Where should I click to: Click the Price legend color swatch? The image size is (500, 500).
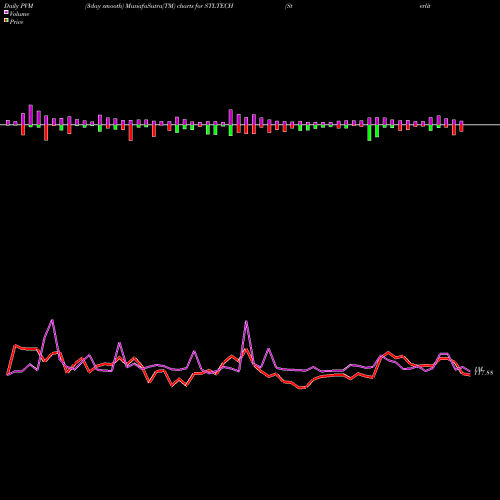tap(6, 21)
